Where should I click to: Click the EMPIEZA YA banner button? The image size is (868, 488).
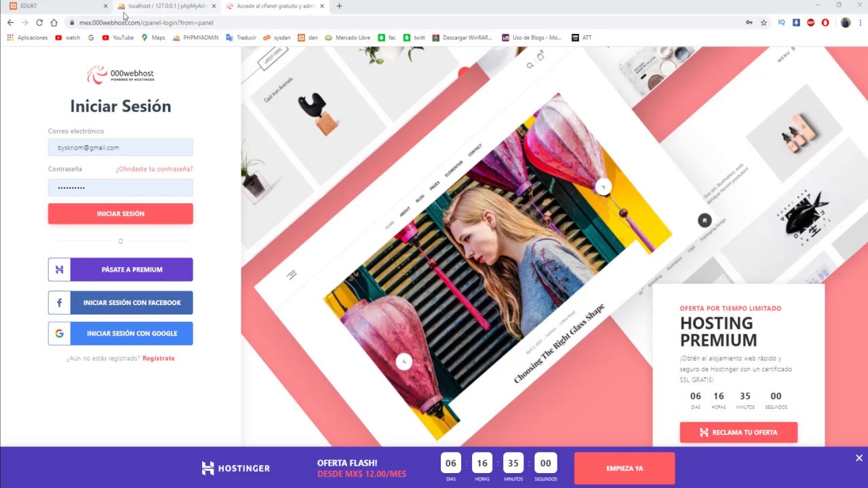click(625, 468)
